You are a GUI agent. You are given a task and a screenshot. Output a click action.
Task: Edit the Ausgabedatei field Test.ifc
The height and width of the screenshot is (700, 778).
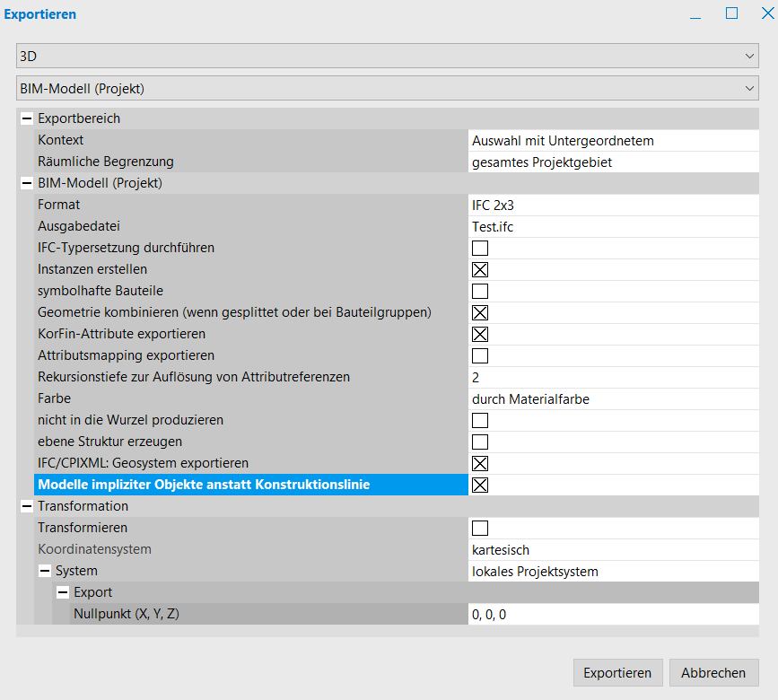tap(613, 226)
